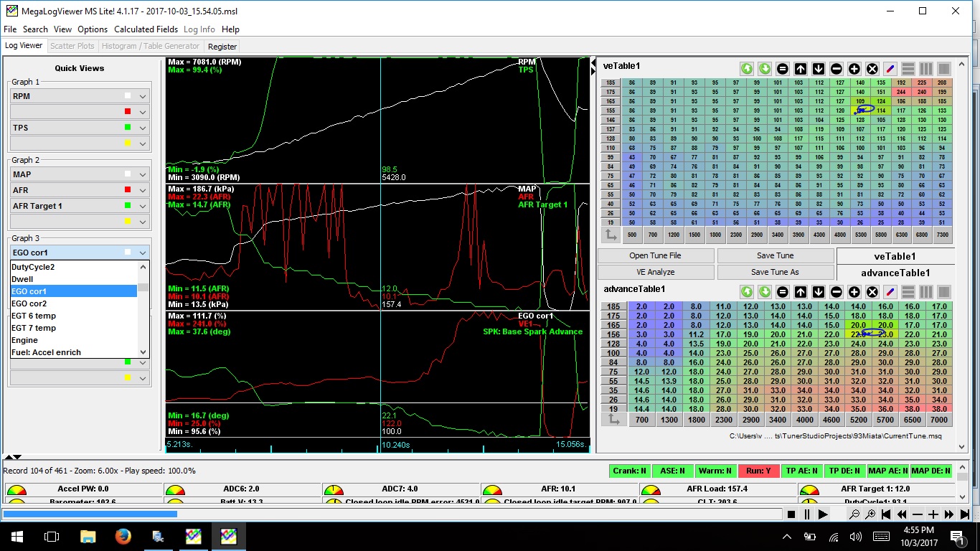This screenshot has height=551, width=980.
Task: Click the red-blue interpolate icon in advanceTable1 toolbar
Action: pos(890,292)
